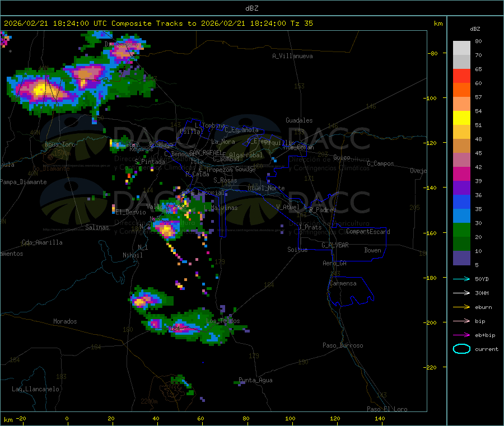Click the 'Pampa_Diamante' map label
This screenshot has width=504, height=426.
pyautogui.click(x=24, y=182)
